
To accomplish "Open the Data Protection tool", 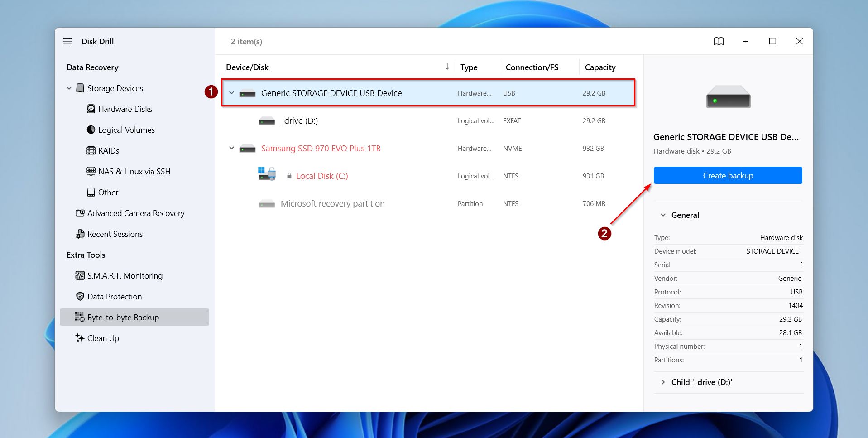I will 115,296.
